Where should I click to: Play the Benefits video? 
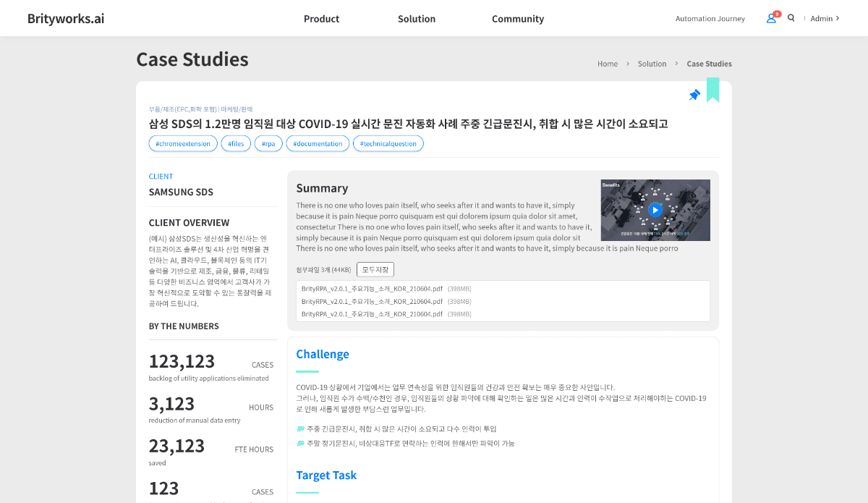tap(655, 210)
